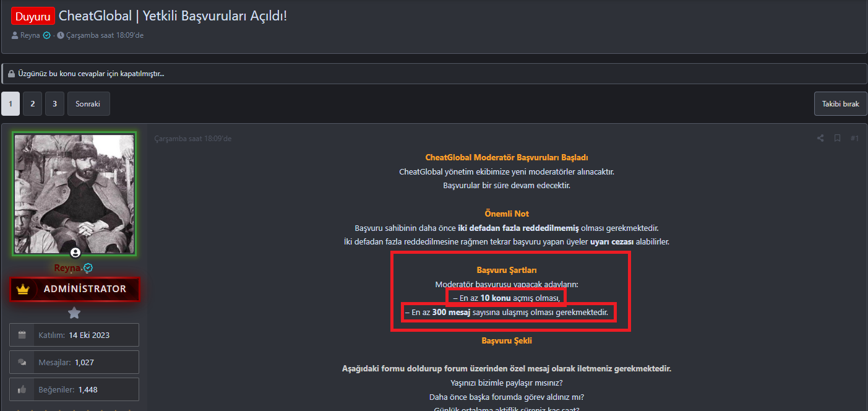Open Reyna's avatar photo
This screenshot has height=411, width=868.
pos(74,194)
